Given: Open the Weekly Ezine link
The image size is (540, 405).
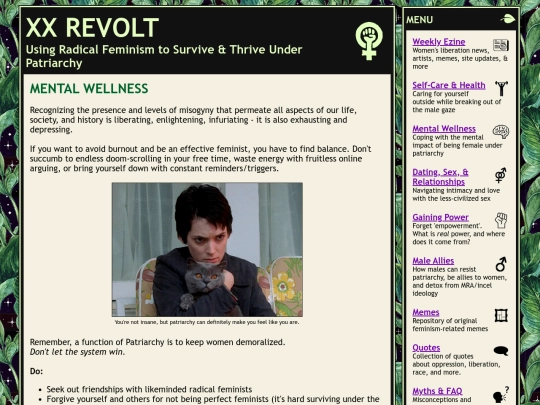Looking at the screenshot, I should point(439,42).
